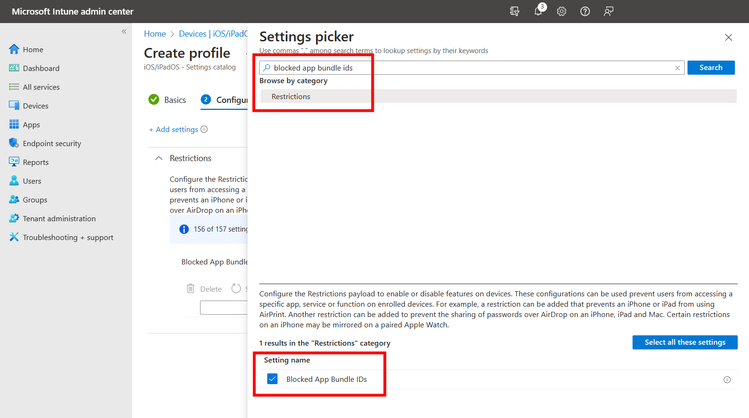Focus the settings search input field
The width and height of the screenshot is (749, 418).
point(470,68)
